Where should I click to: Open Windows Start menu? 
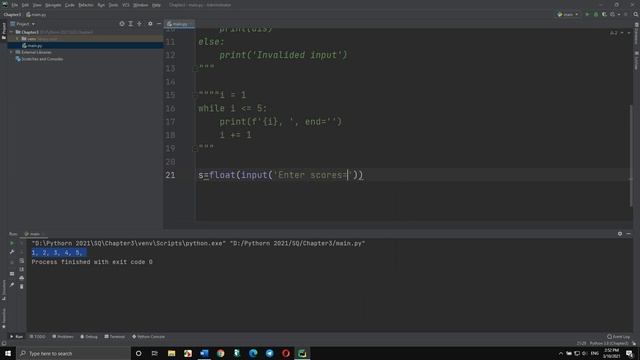click(8, 353)
